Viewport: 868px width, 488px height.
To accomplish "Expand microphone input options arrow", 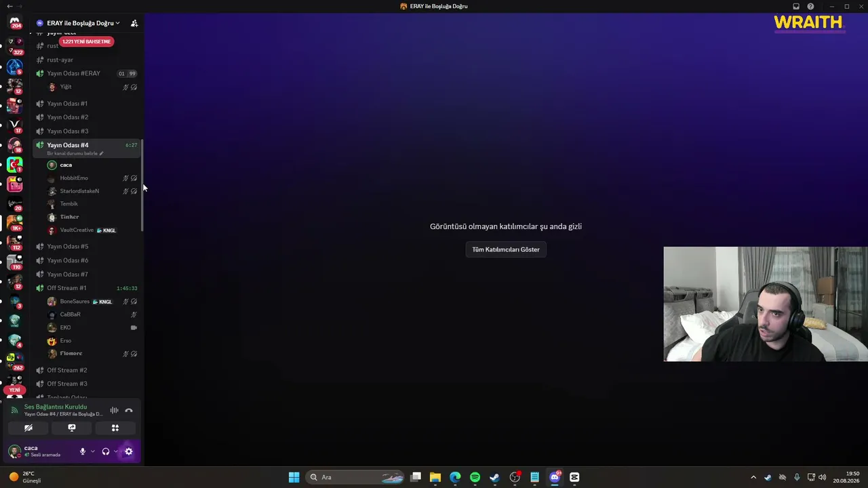I will click(93, 451).
